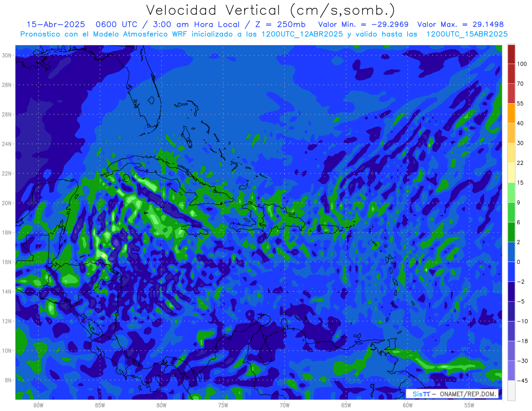
Task: Click the colorbar label '-45'
Action: click(522, 381)
